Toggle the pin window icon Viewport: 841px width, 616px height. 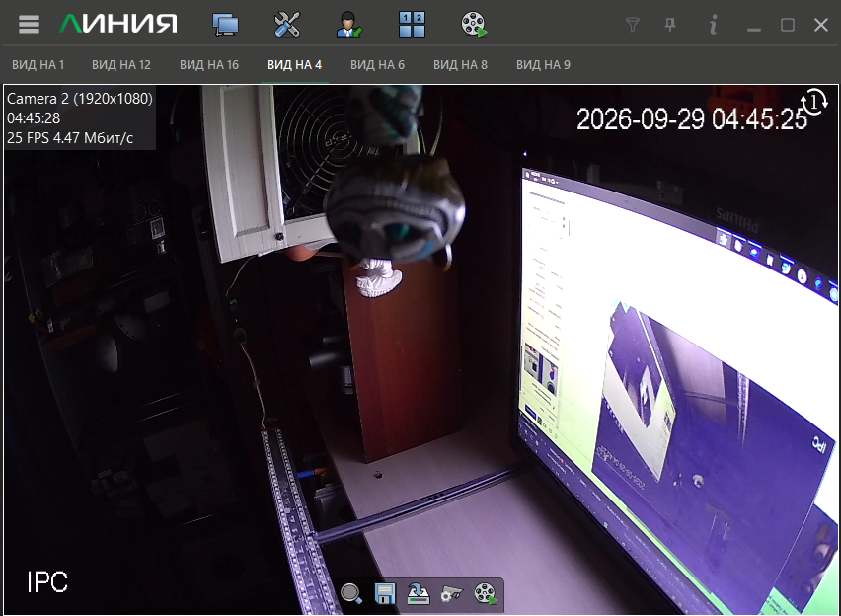pyautogui.click(x=670, y=25)
